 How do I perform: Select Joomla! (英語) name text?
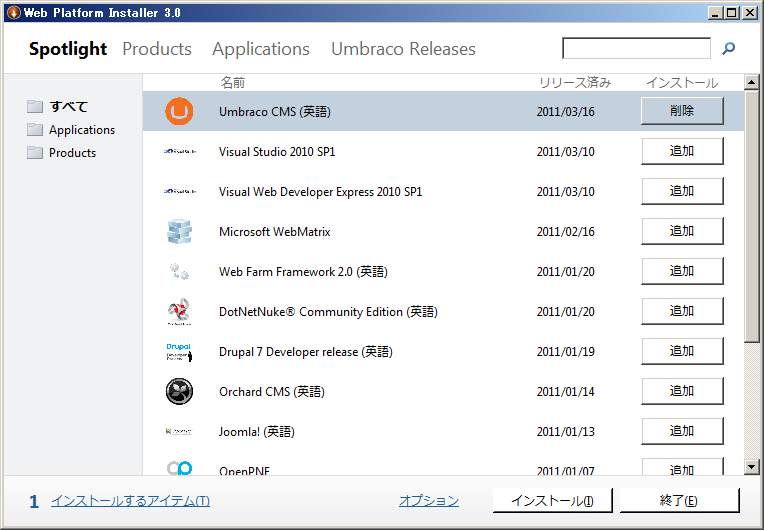[x=257, y=432]
